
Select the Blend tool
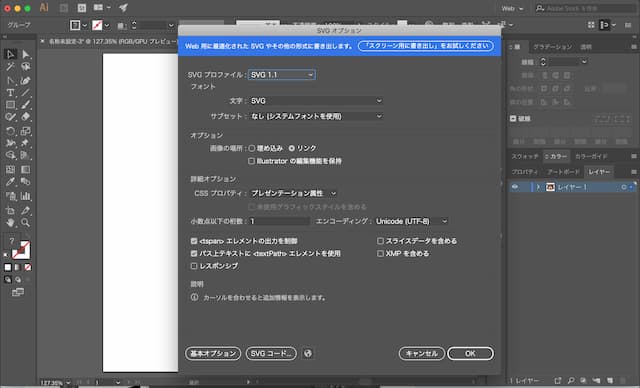click(26, 182)
